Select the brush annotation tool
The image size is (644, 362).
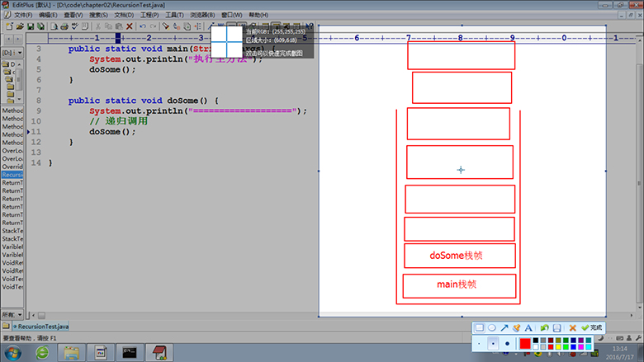[517, 327]
